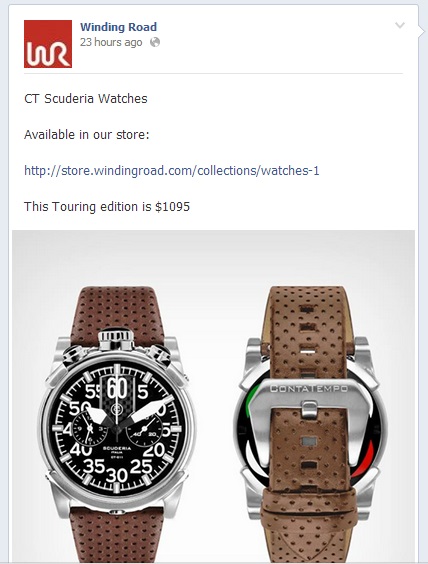Click the Available in our store line

pyautogui.click(x=86, y=135)
